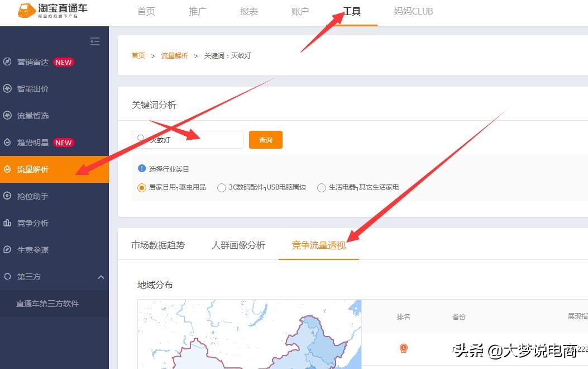This screenshot has width=588, height=369.
Task: Go to 首页 via the breadcrumb link
Action: click(138, 55)
